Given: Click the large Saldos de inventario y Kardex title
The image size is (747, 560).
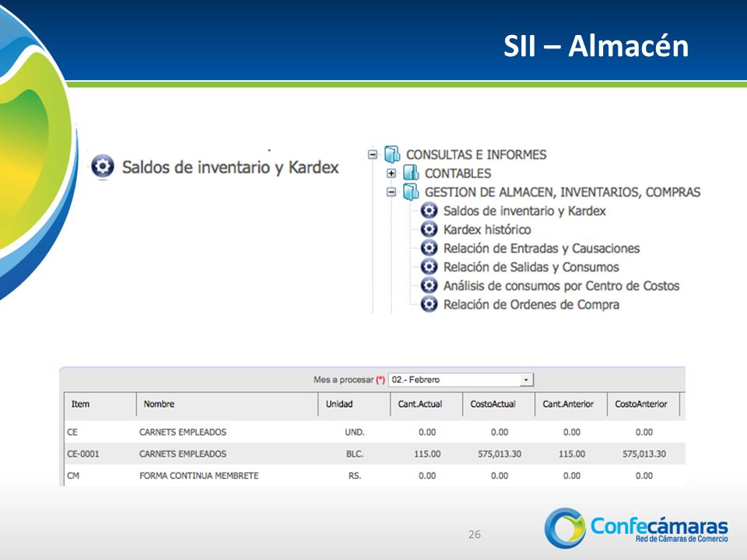Looking at the screenshot, I should [230, 167].
